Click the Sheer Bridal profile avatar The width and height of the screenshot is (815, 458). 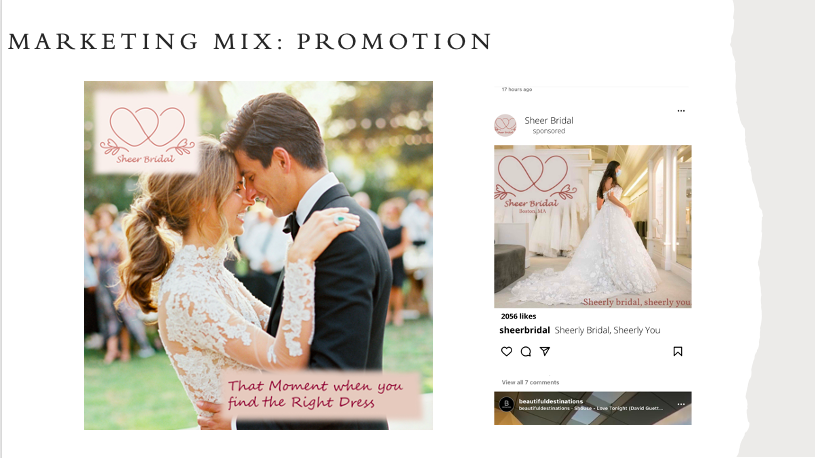click(x=505, y=125)
